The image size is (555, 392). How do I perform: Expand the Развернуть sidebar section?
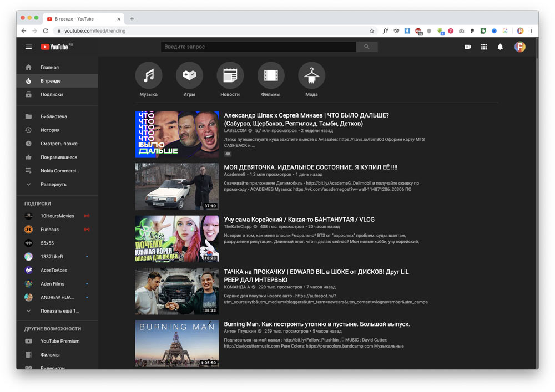coord(53,184)
